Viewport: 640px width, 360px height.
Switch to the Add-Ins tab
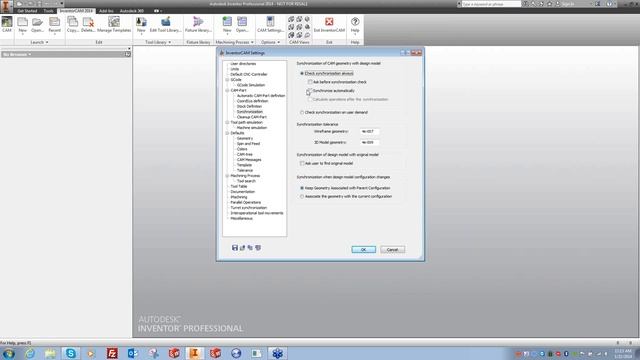click(106, 11)
